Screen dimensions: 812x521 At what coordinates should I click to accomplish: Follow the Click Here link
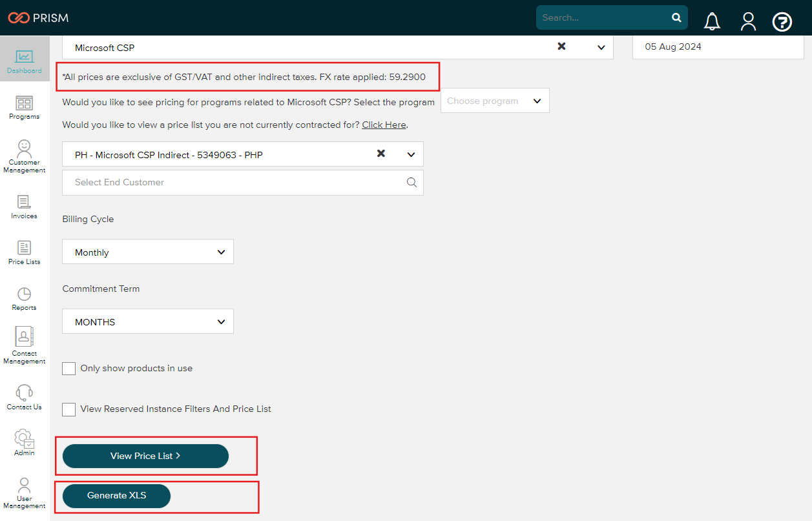point(384,125)
